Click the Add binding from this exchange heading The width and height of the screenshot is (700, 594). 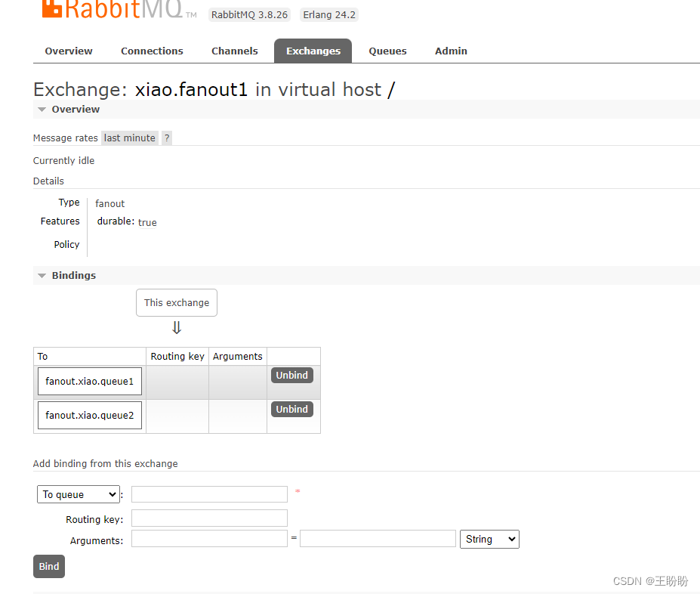click(106, 463)
